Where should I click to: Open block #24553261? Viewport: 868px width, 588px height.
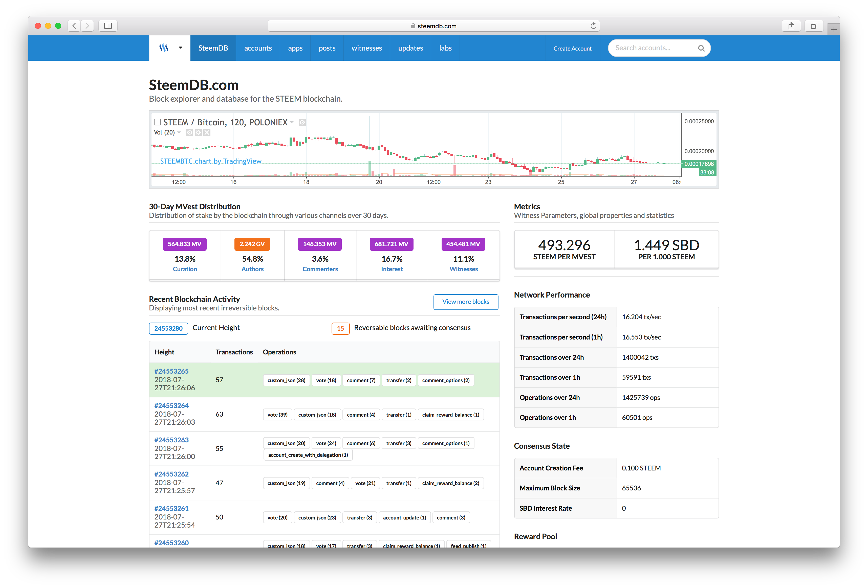(171, 508)
